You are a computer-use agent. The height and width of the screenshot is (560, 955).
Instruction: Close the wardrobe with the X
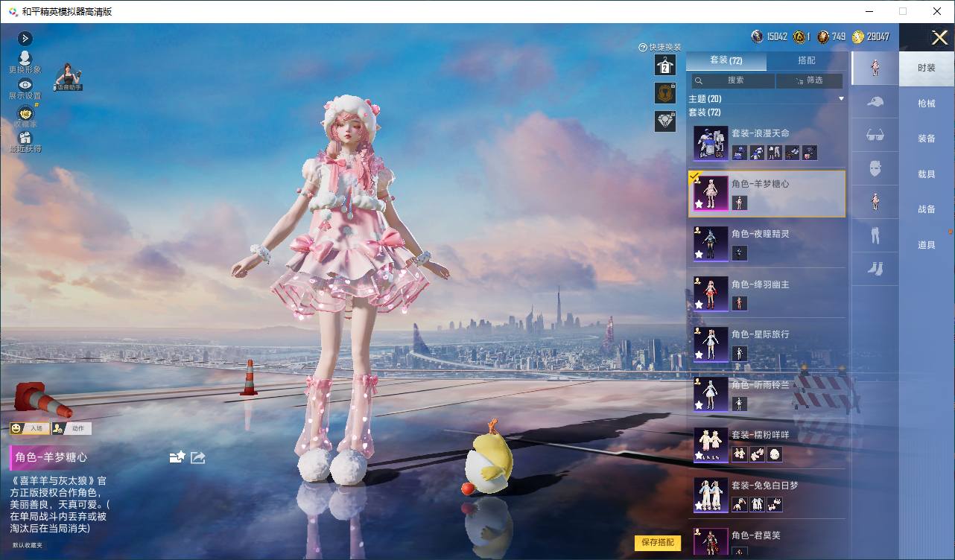point(939,37)
